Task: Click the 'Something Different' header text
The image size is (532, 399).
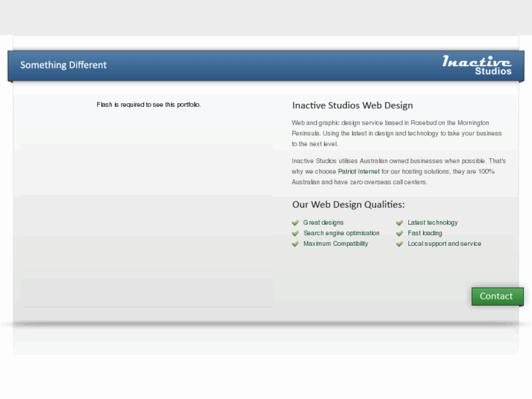Action: [x=64, y=65]
